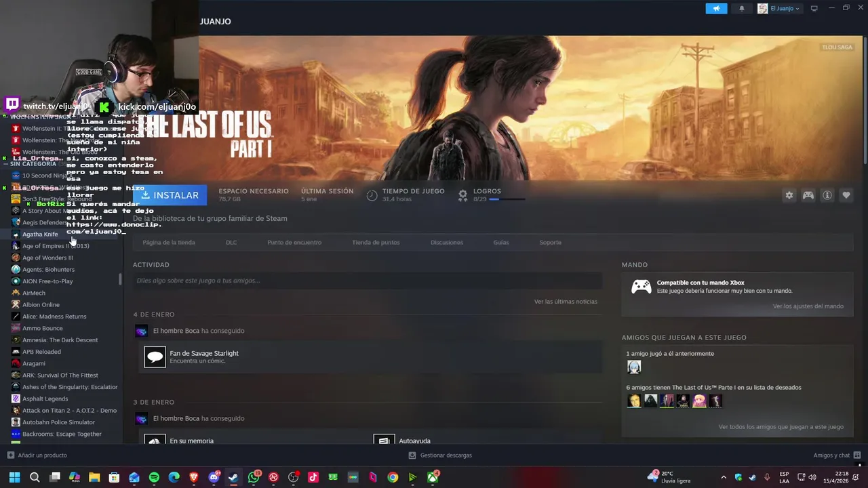Open Fan de Savage Starlight achievement icon

pyautogui.click(x=155, y=357)
